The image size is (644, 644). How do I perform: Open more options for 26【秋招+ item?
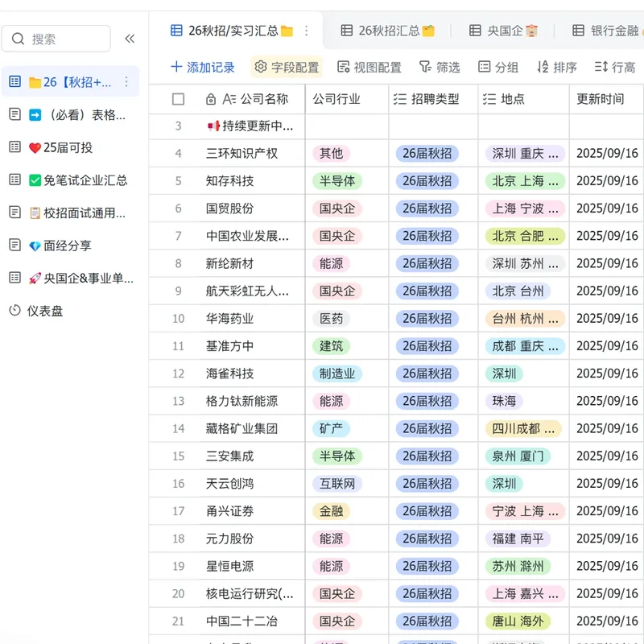[x=126, y=82]
